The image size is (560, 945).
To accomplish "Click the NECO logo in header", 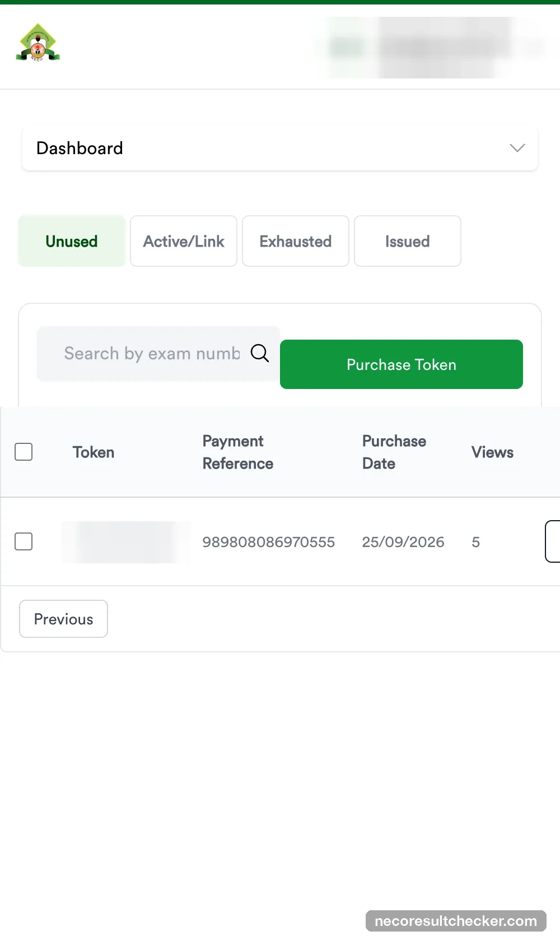I will pos(38,43).
